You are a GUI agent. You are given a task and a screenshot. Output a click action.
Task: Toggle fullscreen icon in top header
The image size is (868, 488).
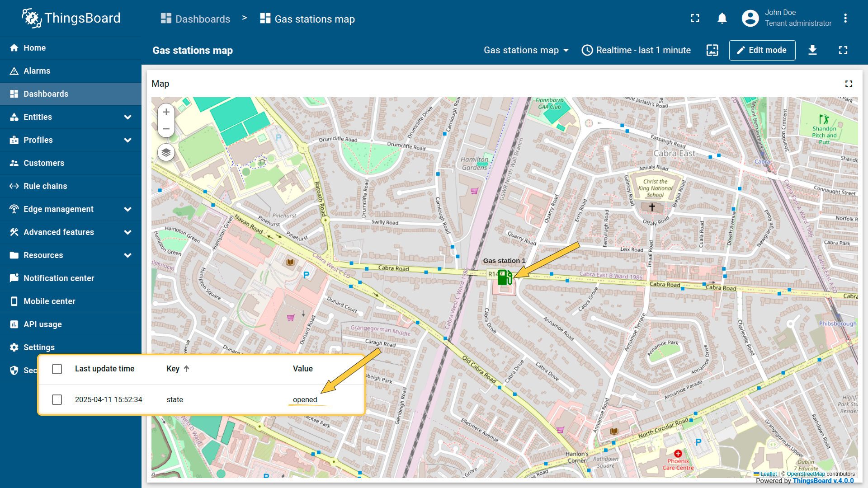(x=695, y=19)
